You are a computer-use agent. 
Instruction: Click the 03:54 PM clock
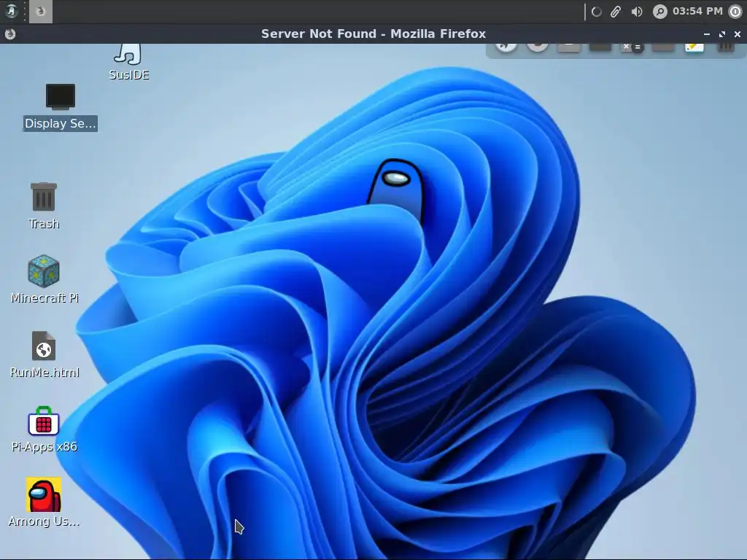click(697, 11)
